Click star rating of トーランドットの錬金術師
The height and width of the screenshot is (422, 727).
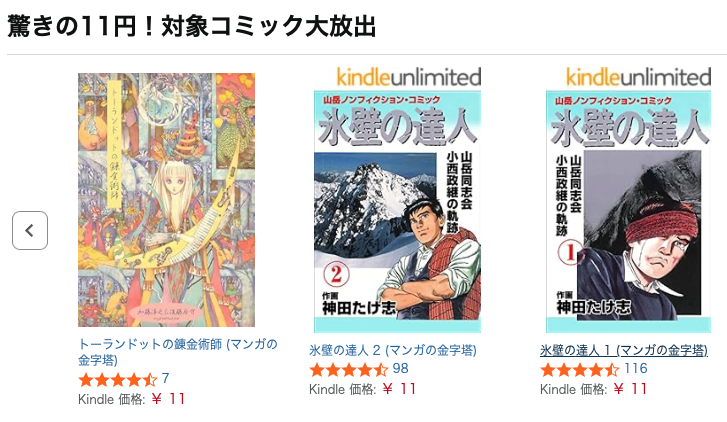(x=118, y=380)
